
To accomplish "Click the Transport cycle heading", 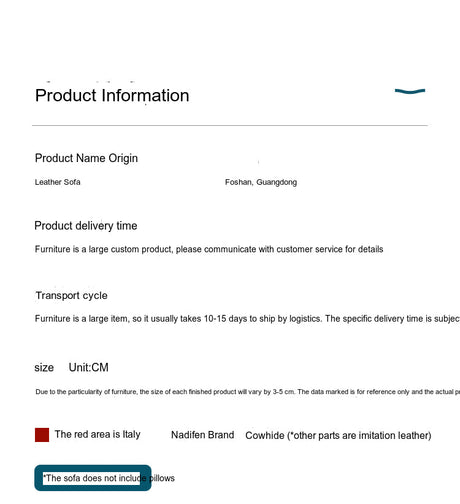I will coord(72,296).
